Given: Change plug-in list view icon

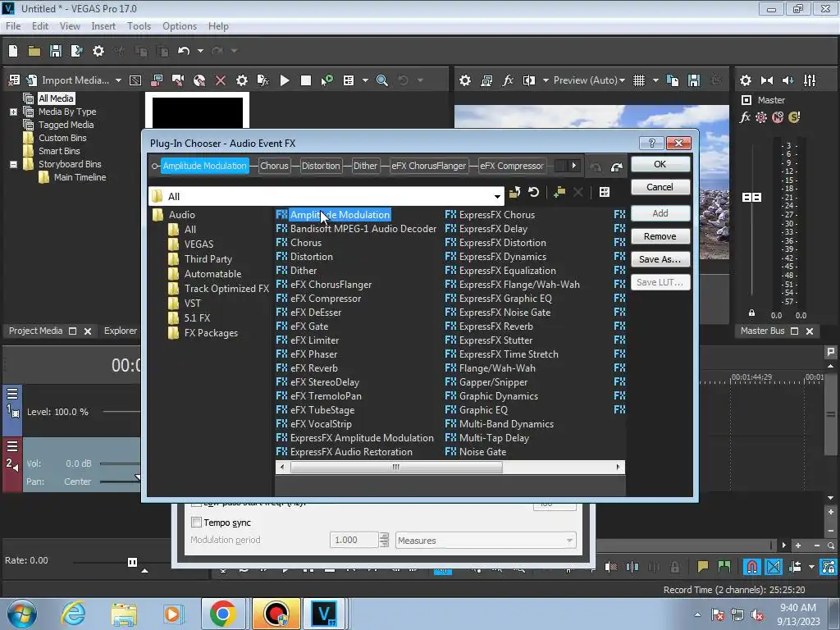Looking at the screenshot, I should (605, 192).
